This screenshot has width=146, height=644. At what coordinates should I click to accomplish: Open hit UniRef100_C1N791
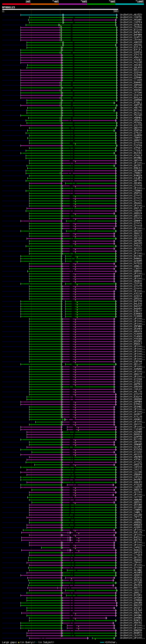coord(131,17)
